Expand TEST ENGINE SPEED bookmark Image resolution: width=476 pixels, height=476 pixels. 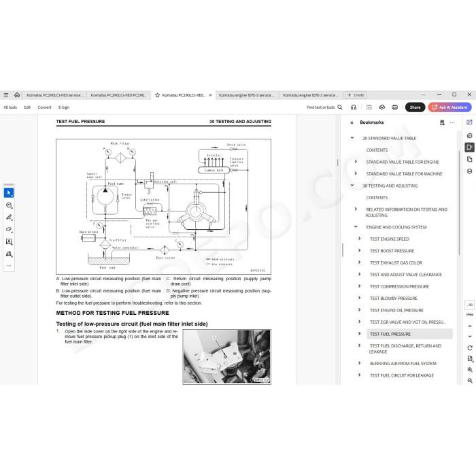click(360, 239)
